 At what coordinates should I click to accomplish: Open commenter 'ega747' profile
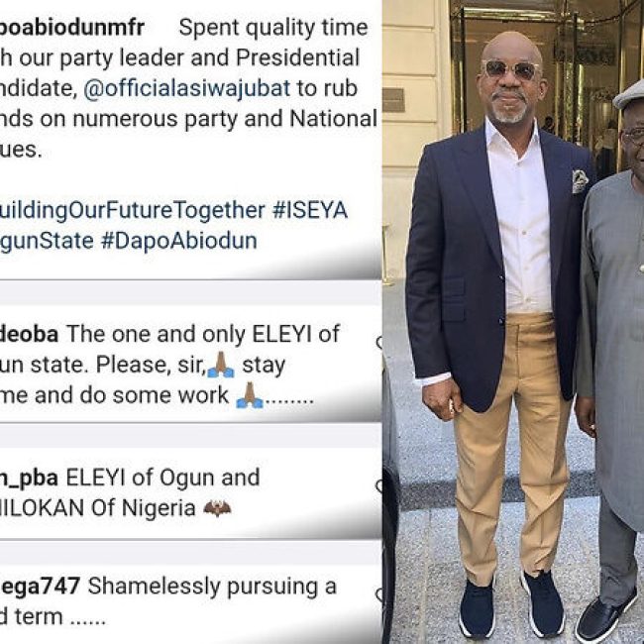point(40,587)
